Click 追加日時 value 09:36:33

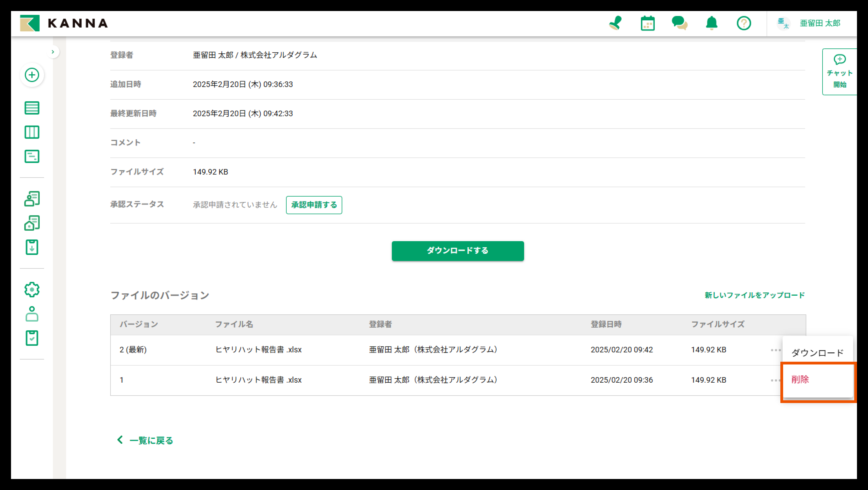coord(242,85)
